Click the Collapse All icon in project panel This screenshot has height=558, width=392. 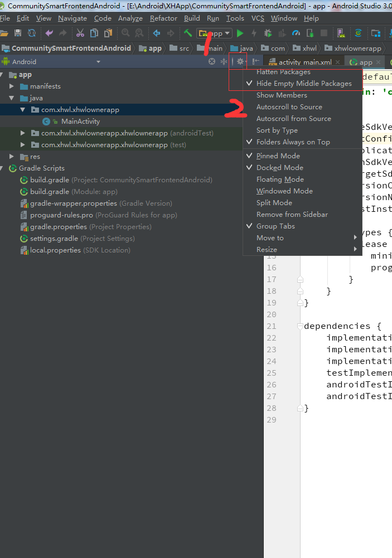[x=224, y=61]
